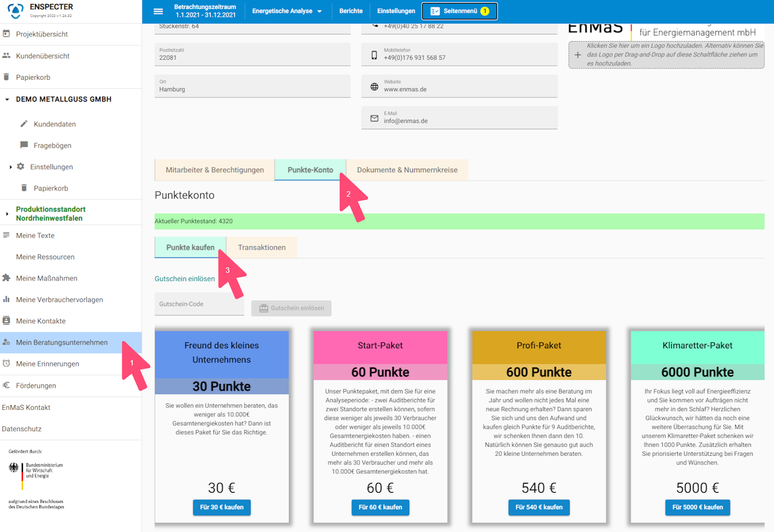
Task: Open the Transaktionen tab
Action: [x=262, y=247]
